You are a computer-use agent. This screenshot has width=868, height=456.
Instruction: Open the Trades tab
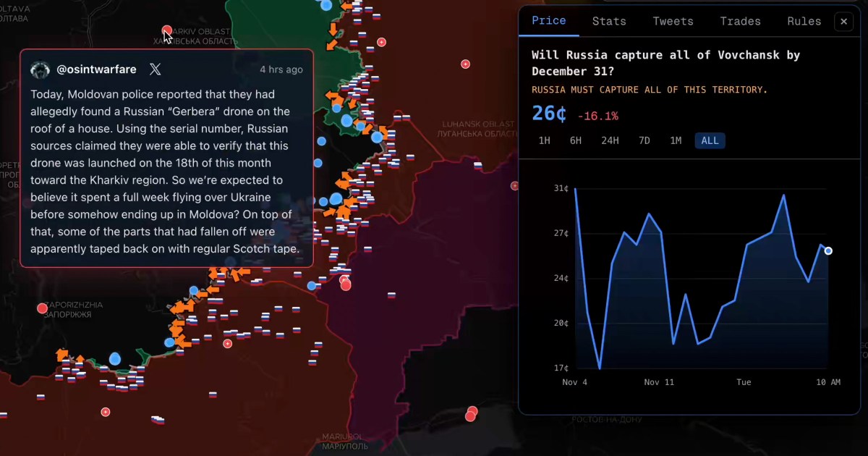[740, 21]
